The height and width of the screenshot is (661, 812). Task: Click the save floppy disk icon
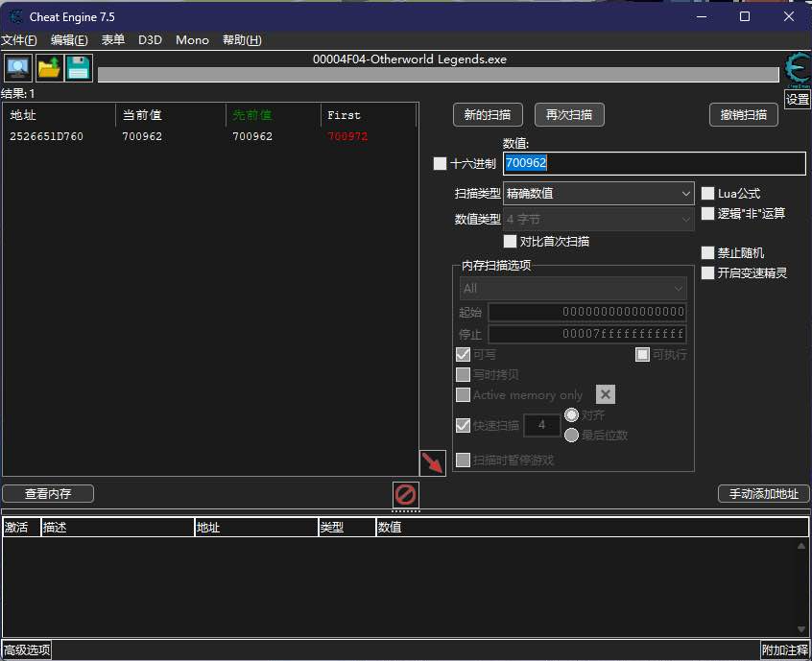[x=78, y=68]
